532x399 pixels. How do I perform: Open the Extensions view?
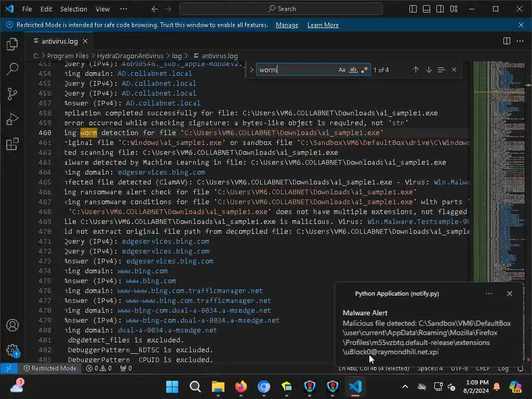[12, 144]
